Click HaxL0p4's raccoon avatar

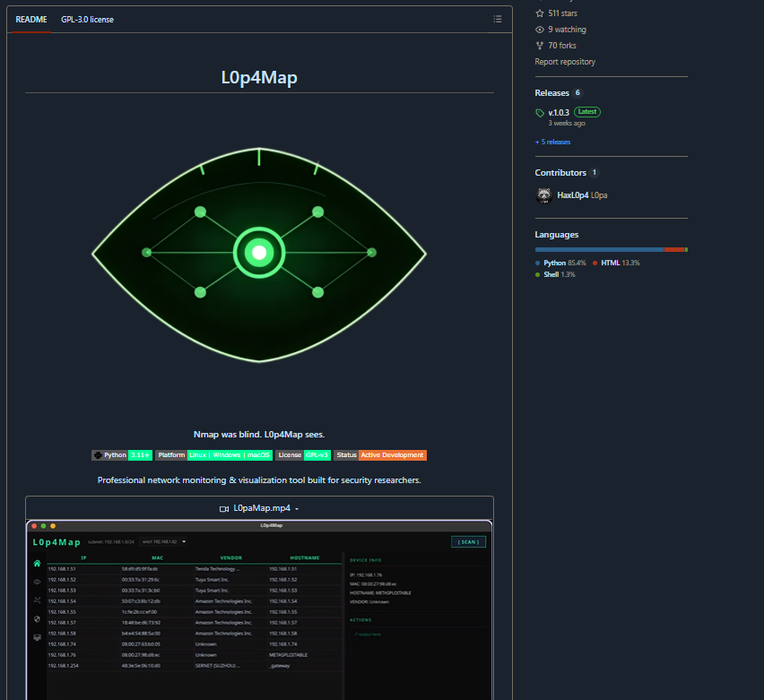[x=543, y=195]
